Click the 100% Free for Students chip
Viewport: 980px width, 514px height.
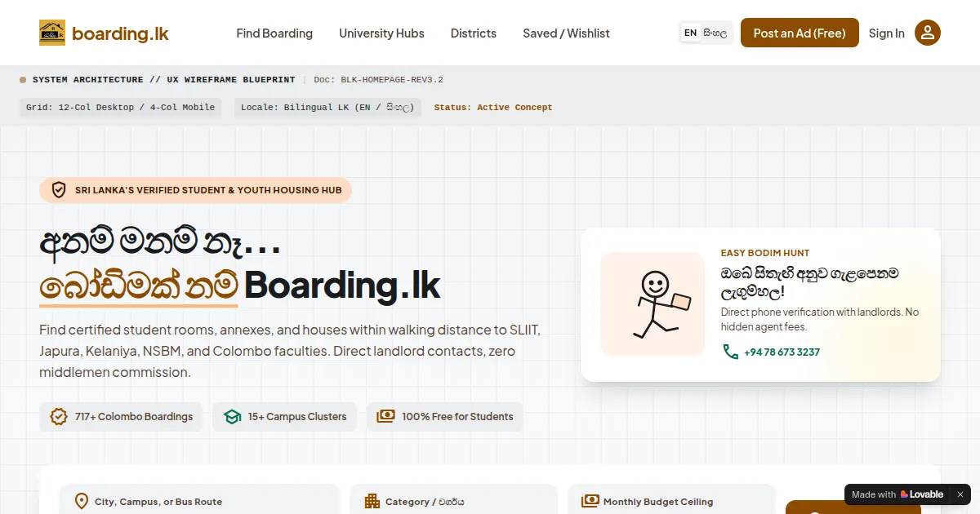(x=445, y=416)
